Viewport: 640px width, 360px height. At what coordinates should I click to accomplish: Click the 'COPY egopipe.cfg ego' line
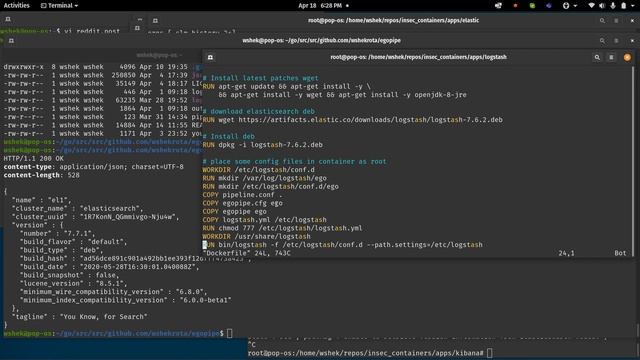tap(242, 203)
